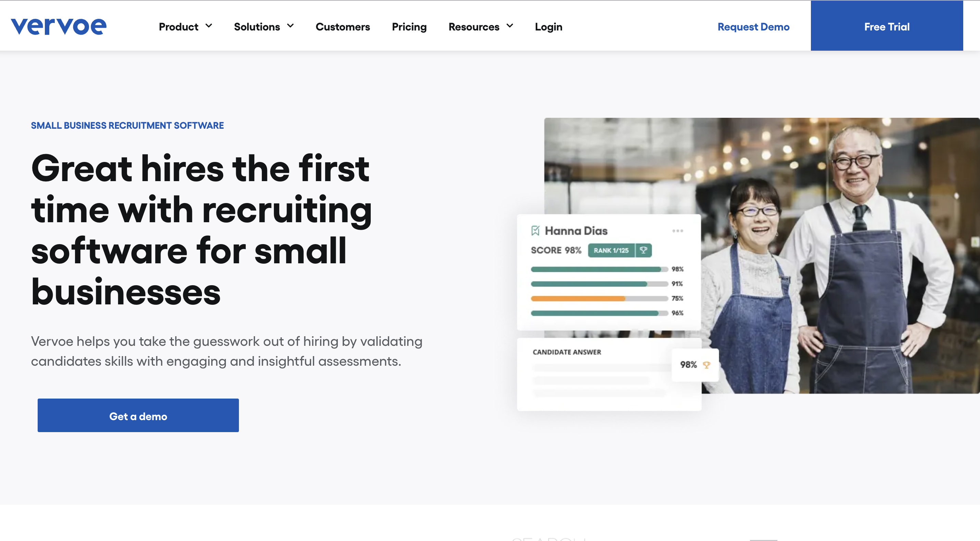This screenshot has height=541, width=980.
Task: Expand the Solutions dropdown menu
Action: 264,27
